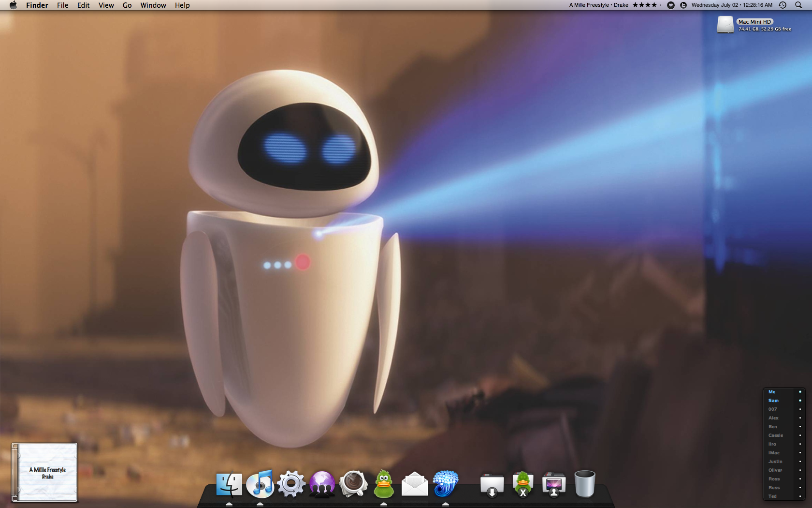Image resolution: width=812 pixels, height=508 pixels.
Task: Click the heart icon in menu bar
Action: [671, 5]
